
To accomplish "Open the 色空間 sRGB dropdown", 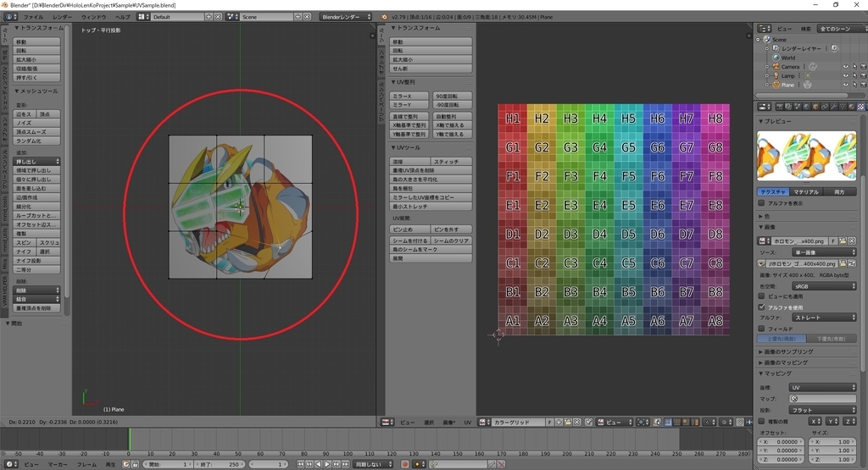I will coord(824,286).
